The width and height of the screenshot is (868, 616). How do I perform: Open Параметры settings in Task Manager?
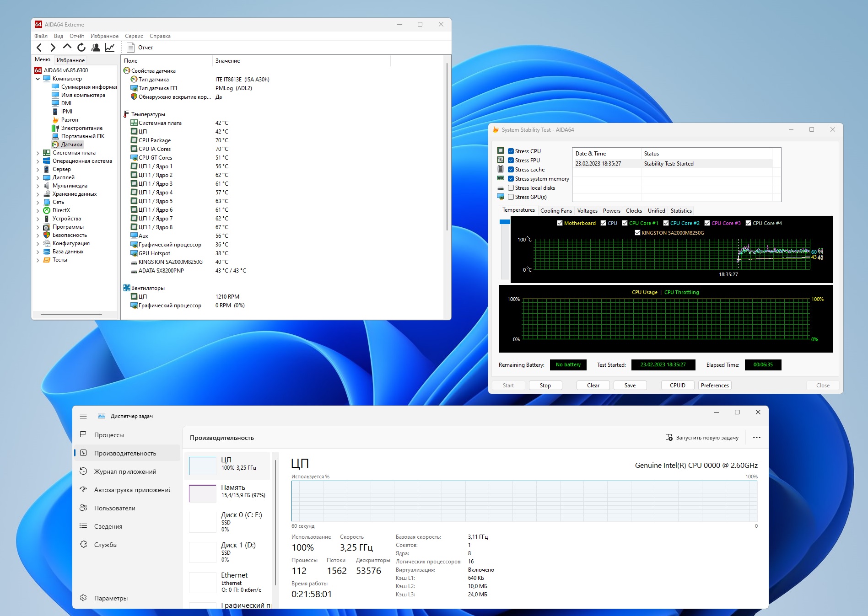pos(111,598)
